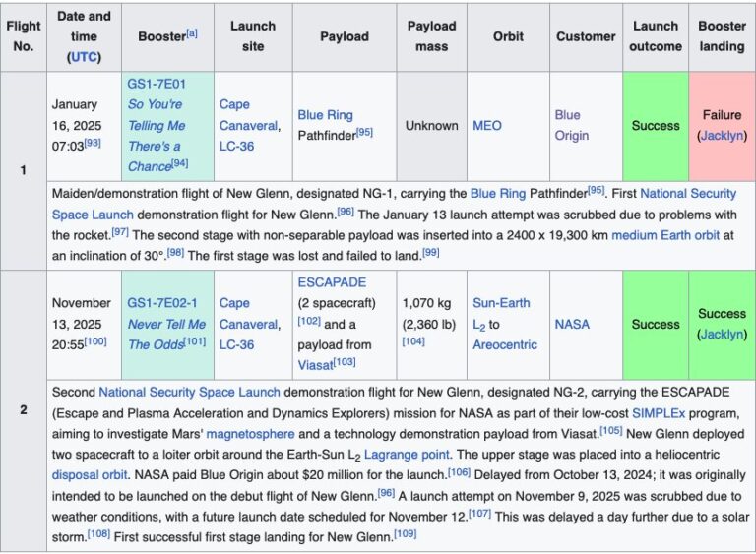756x554 pixels.
Task: Open reference [99] after 'failed to land.'
Action: point(430,252)
